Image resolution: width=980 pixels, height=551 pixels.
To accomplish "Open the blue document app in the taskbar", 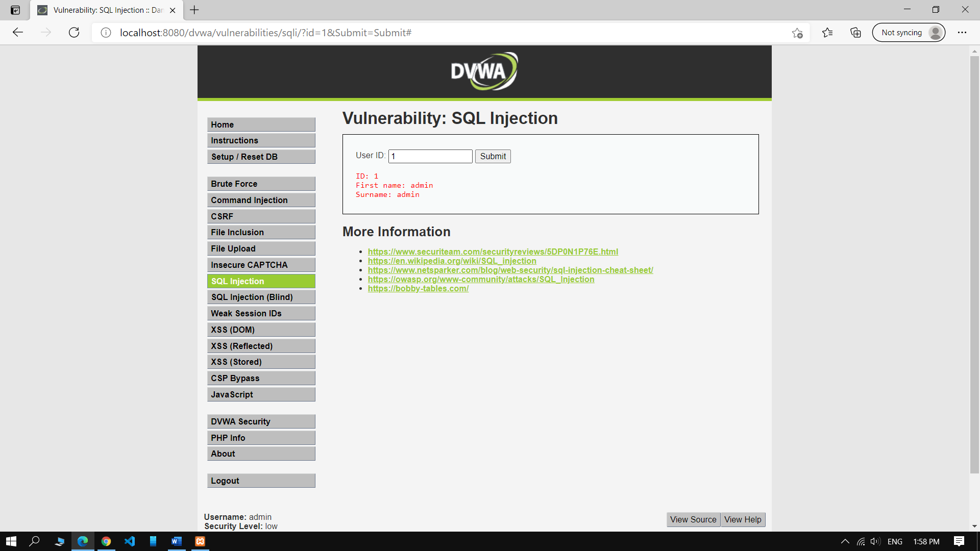I will click(153, 541).
